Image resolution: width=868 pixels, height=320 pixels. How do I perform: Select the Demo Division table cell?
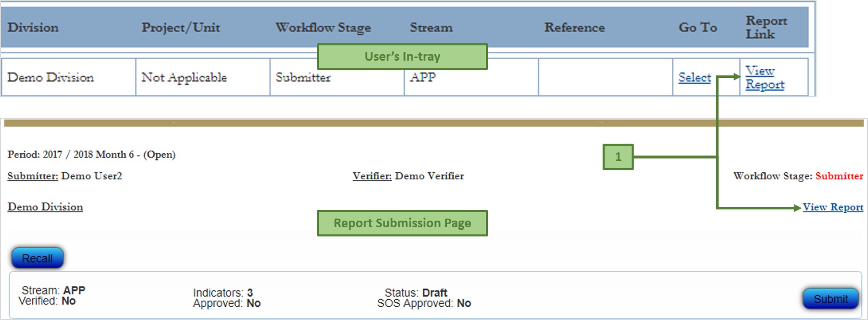(x=51, y=77)
